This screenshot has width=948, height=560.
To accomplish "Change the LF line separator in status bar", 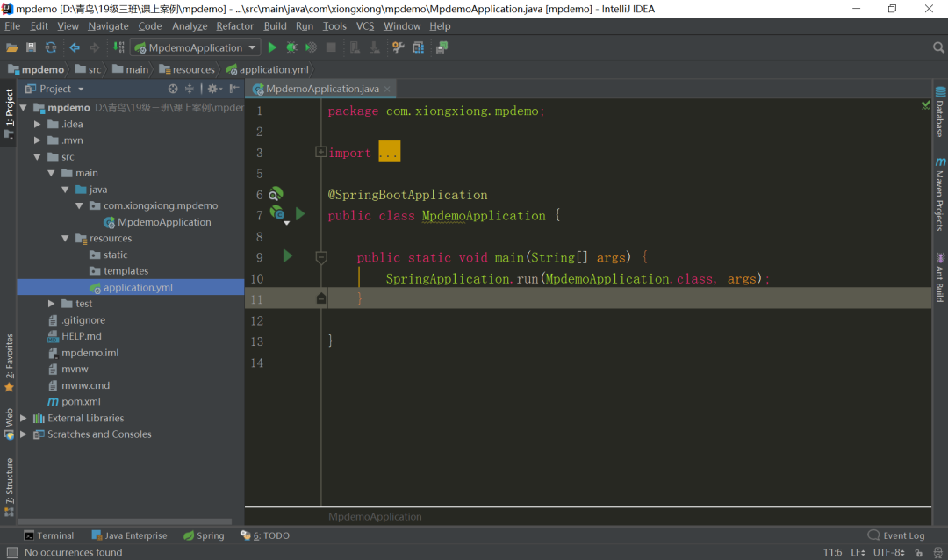I will (858, 552).
